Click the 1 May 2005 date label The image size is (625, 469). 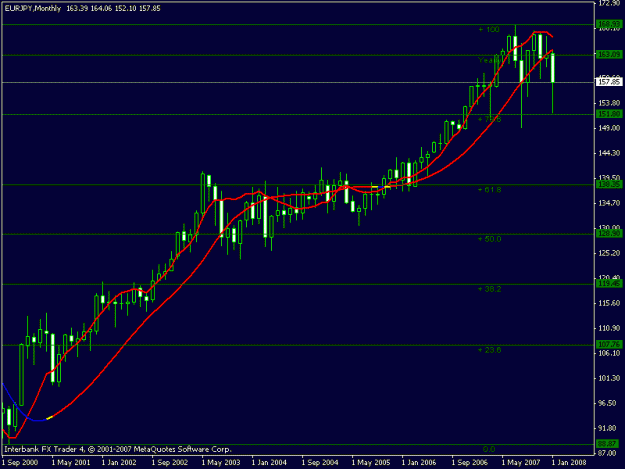[371, 463]
